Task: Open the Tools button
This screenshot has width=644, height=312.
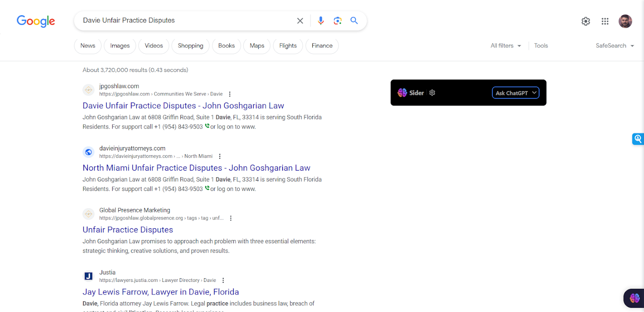Action: pos(541,46)
